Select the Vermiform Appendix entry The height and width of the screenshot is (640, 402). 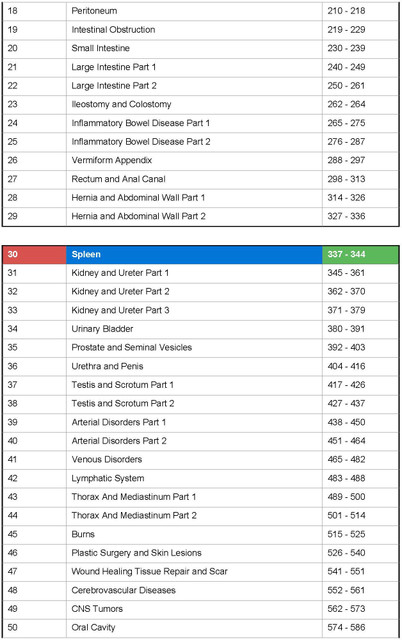(x=200, y=160)
